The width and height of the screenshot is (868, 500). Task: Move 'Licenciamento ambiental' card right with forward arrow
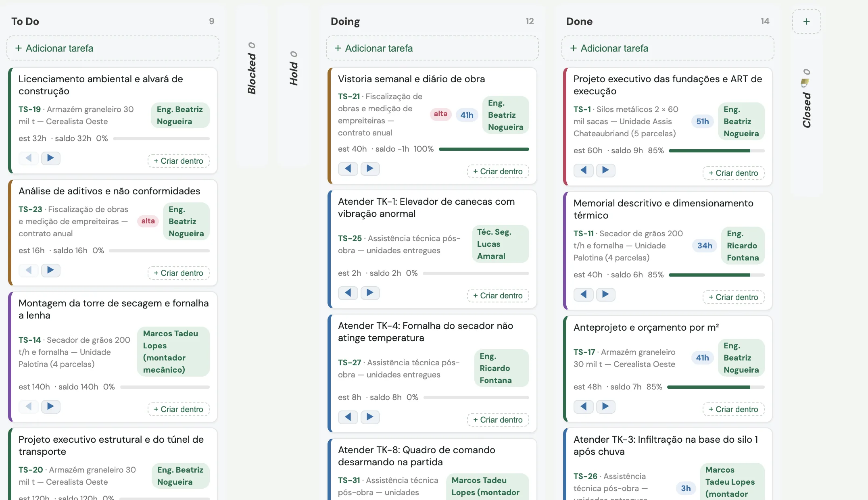50,158
